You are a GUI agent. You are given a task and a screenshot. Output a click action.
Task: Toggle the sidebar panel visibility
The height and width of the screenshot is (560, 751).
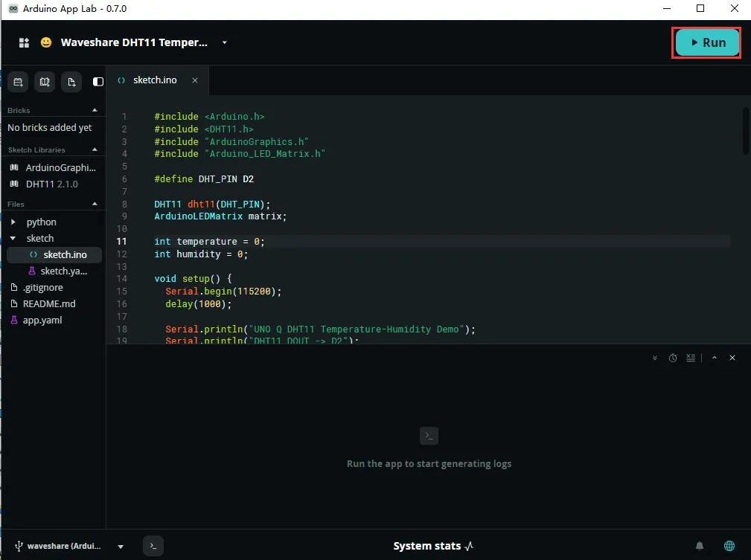tap(98, 82)
